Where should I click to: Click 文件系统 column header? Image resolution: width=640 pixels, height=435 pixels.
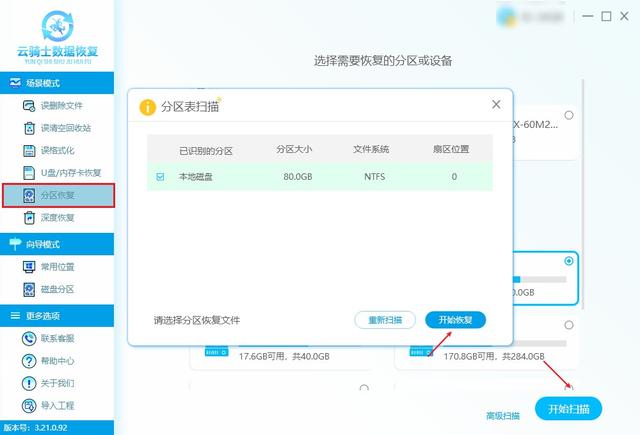(371, 149)
